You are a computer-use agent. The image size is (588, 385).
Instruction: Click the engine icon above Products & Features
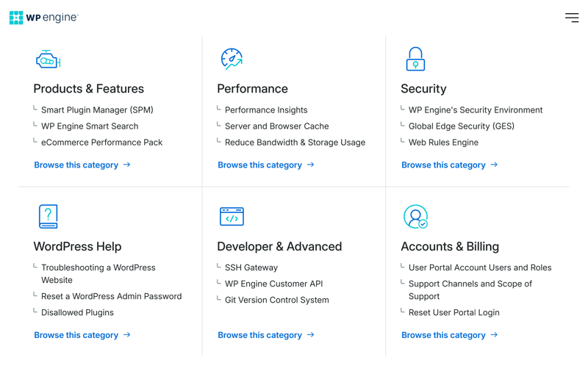pyautogui.click(x=48, y=60)
